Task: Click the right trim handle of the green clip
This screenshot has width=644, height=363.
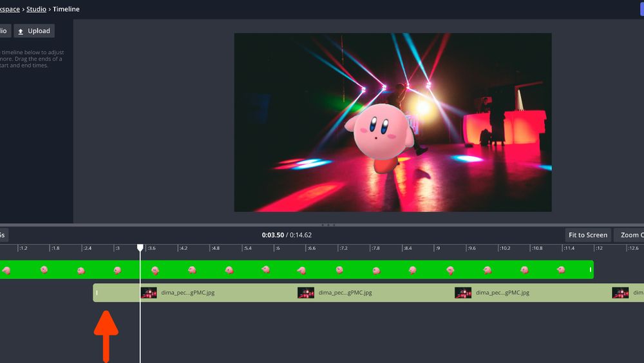Action: pyautogui.click(x=590, y=270)
